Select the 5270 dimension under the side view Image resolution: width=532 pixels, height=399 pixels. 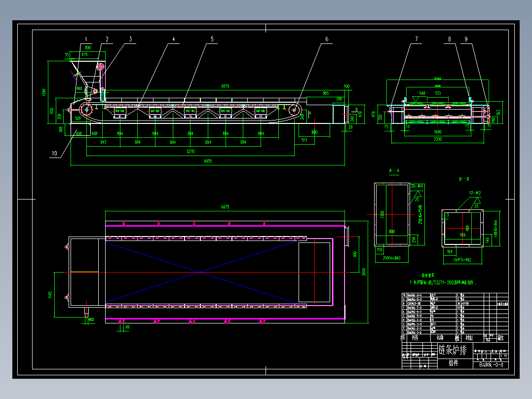coord(190,152)
